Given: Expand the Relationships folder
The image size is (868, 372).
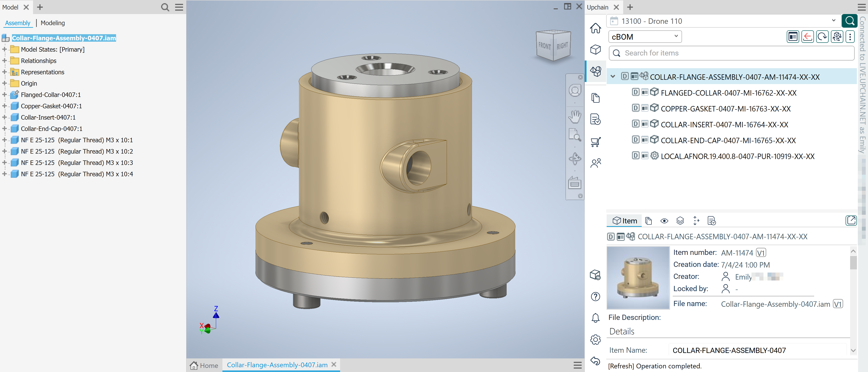Looking at the screenshot, I should pos(4,61).
